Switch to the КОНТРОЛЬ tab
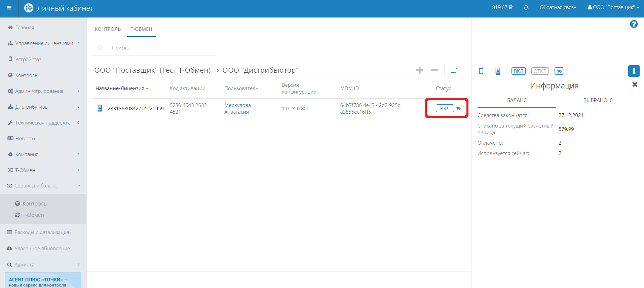Viewport: 644px width, 288px height. pyautogui.click(x=108, y=29)
